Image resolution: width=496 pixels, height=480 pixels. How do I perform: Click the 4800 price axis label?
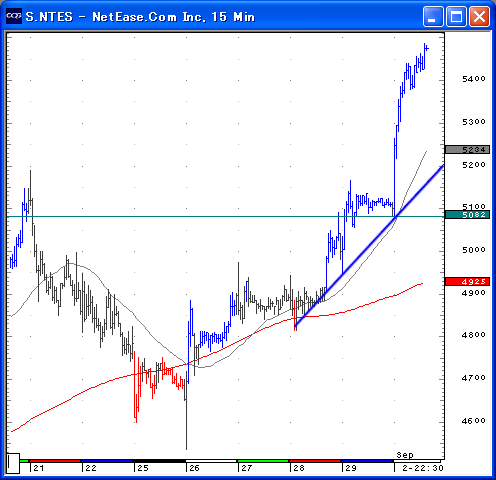point(474,335)
